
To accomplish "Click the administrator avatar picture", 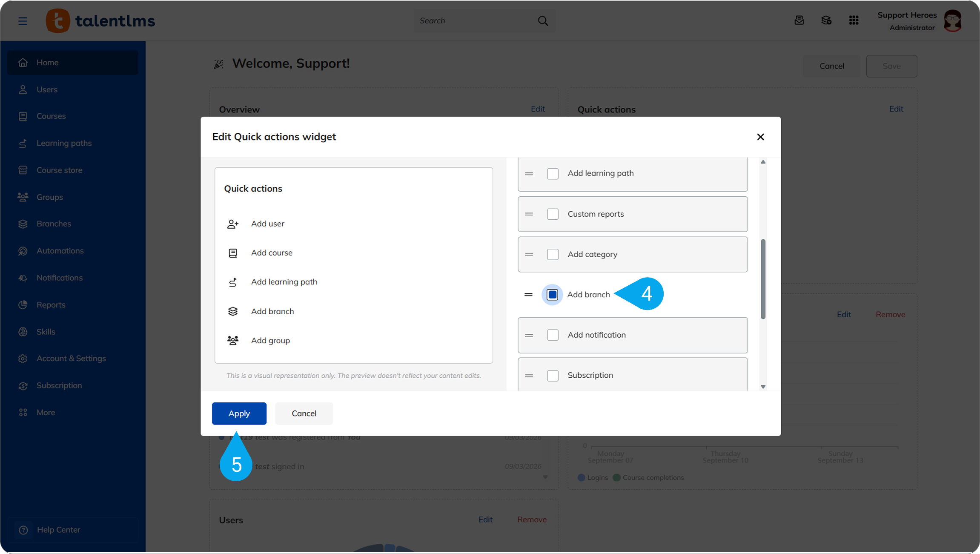I will point(953,20).
